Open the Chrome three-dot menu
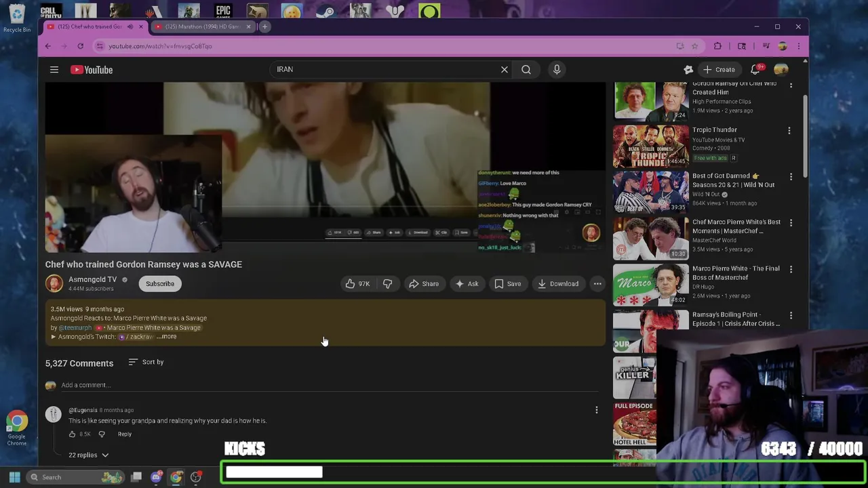 798,46
